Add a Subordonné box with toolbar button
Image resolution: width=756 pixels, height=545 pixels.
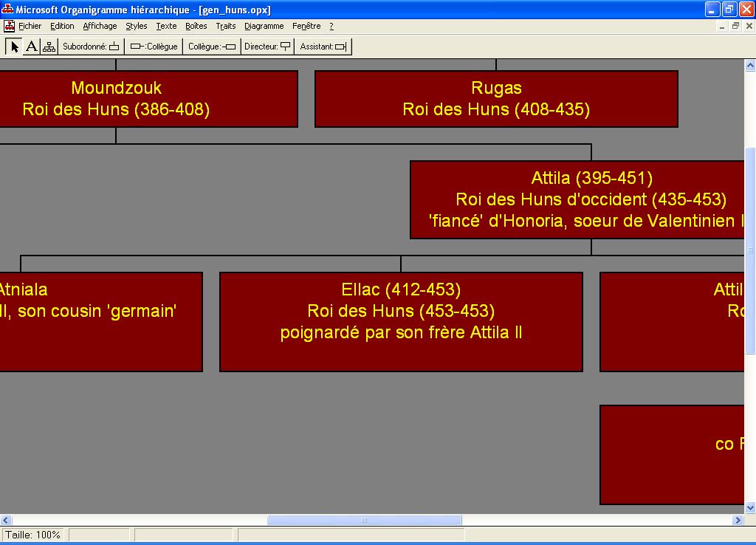click(90, 47)
